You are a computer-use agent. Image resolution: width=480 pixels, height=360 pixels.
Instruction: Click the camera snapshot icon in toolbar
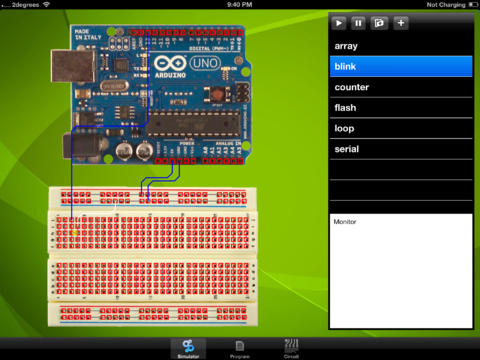pos(379,23)
